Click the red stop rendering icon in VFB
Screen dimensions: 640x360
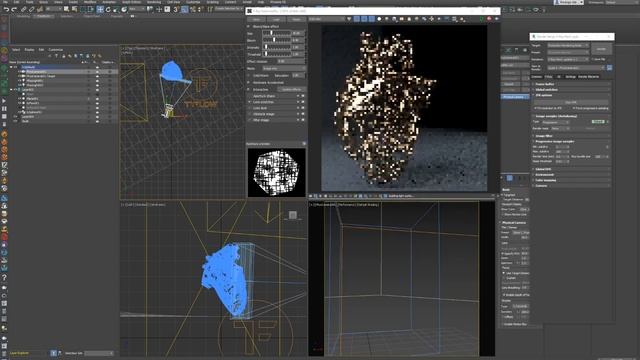(489, 19)
